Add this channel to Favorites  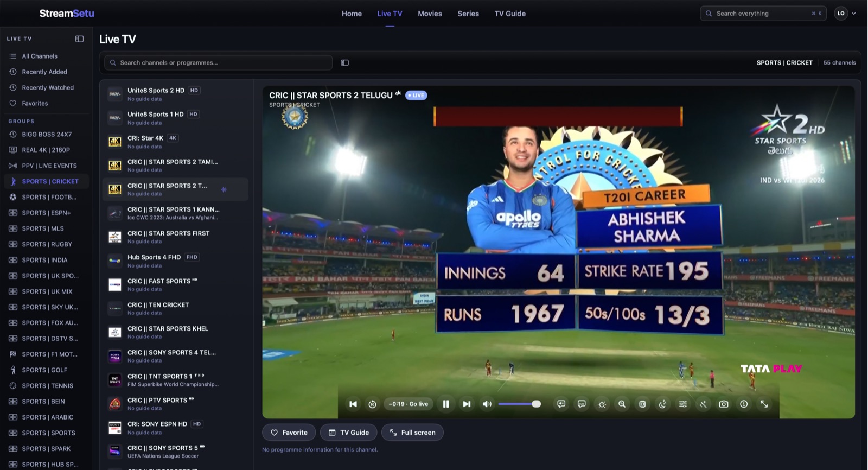click(x=289, y=433)
